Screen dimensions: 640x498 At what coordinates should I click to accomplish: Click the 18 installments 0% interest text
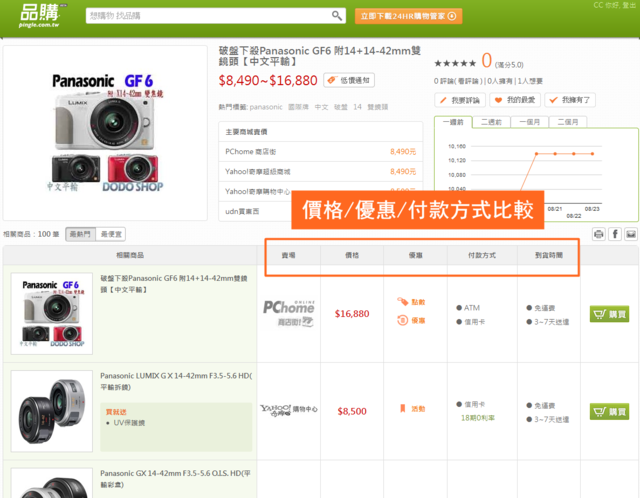[x=478, y=418]
